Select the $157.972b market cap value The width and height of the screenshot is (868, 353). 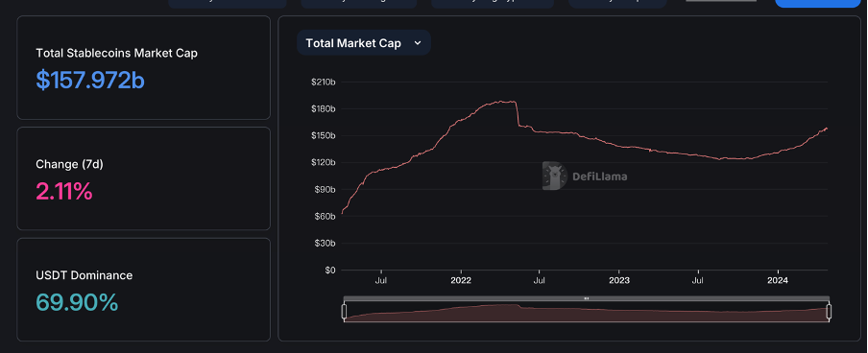click(x=90, y=81)
